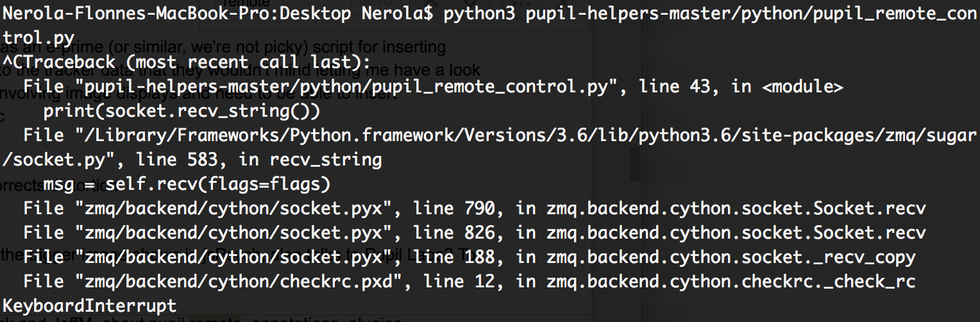Click the print(socket.recv_string()) code line
This screenshot has height=322, width=980.
pyautogui.click(x=182, y=112)
